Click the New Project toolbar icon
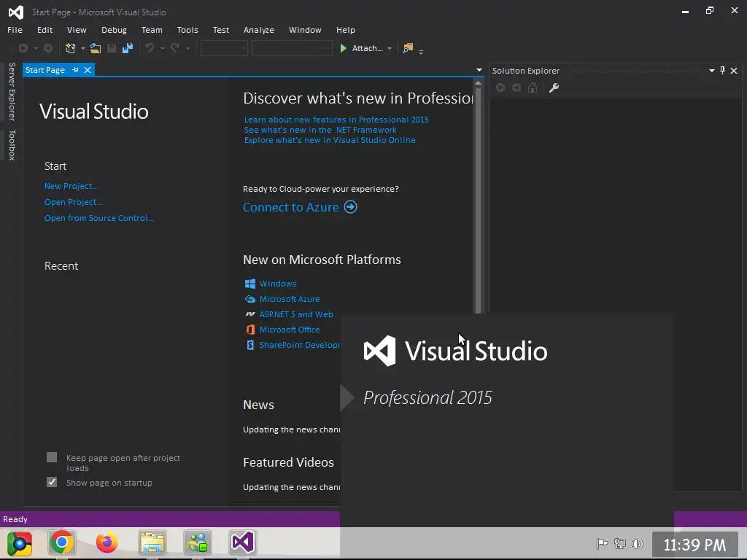This screenshot has height=560, width=747. click(71, 48)
